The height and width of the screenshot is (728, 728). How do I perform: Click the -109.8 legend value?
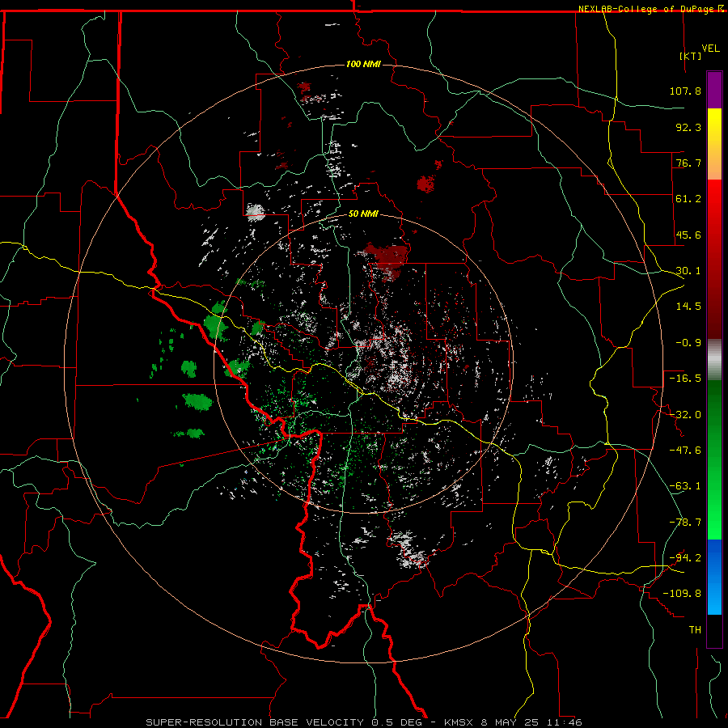click(682, 594)
